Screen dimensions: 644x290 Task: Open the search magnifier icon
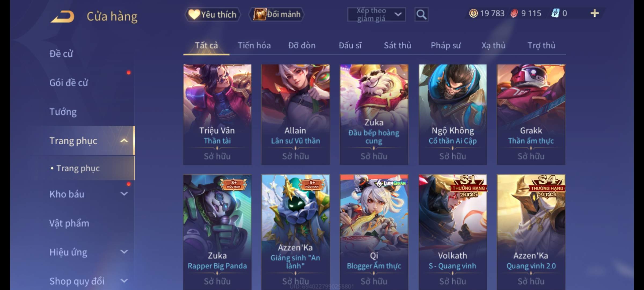coord(421,15)
